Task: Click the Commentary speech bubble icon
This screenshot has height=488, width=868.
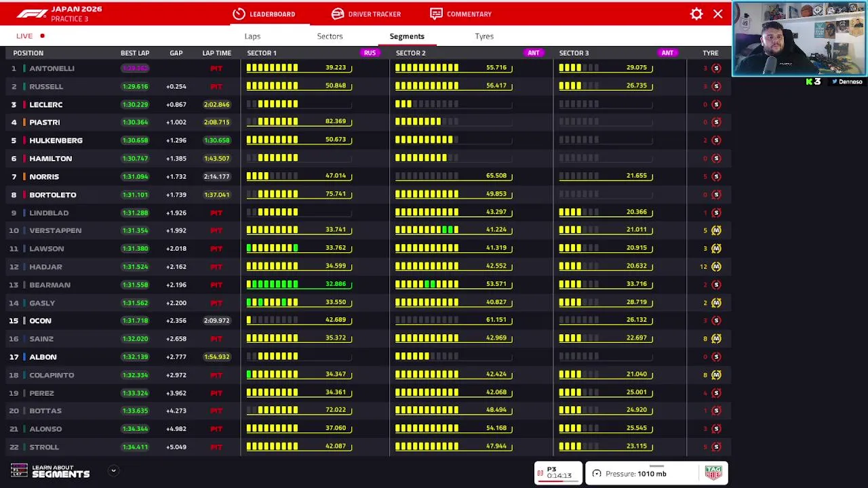Action: [436, 14]
